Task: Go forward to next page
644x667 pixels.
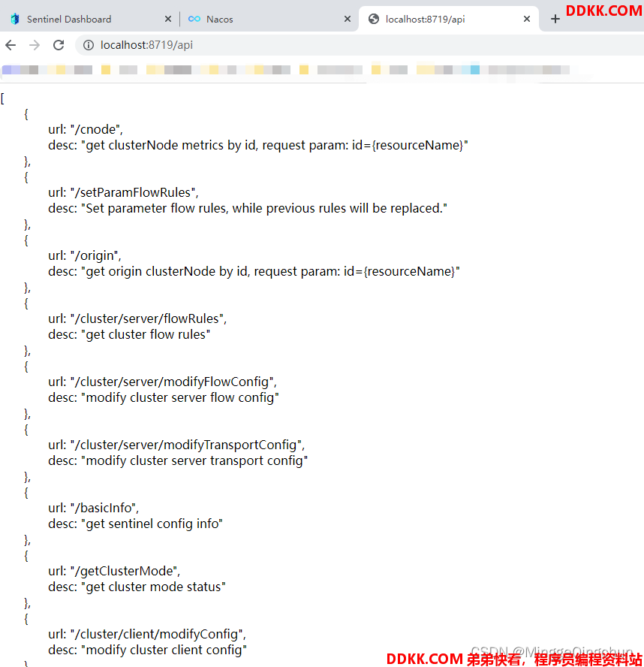Action: [x=35, y=45]
